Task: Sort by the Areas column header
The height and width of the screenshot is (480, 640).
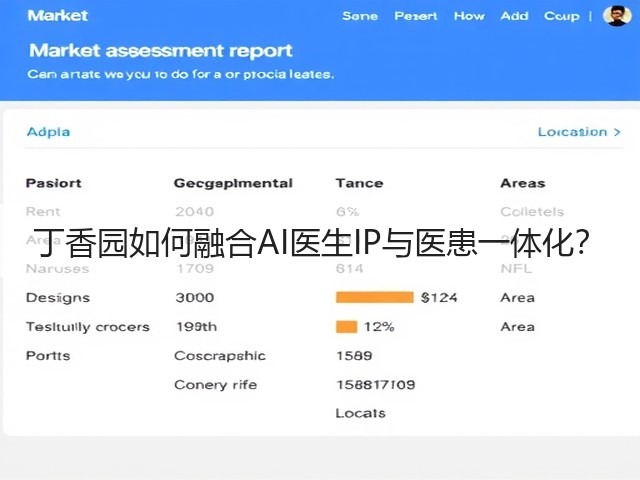Action: [522, 183]
